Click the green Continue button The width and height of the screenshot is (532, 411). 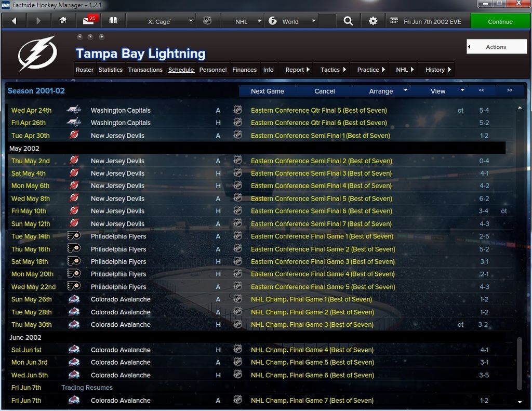500,21
